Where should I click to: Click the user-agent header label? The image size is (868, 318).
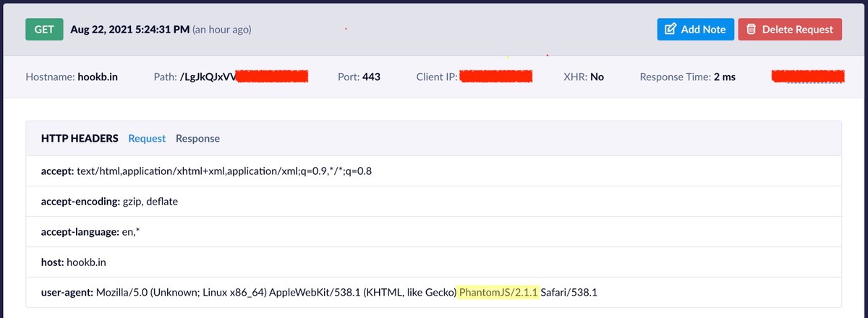[67, 292]
